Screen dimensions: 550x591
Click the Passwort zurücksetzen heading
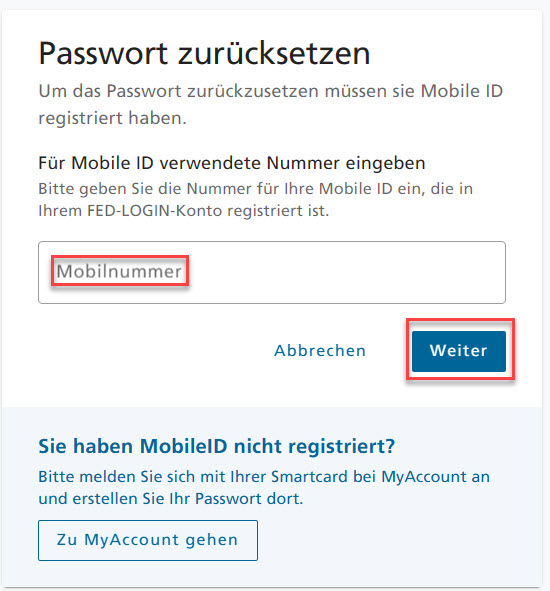tap(204, 54)
